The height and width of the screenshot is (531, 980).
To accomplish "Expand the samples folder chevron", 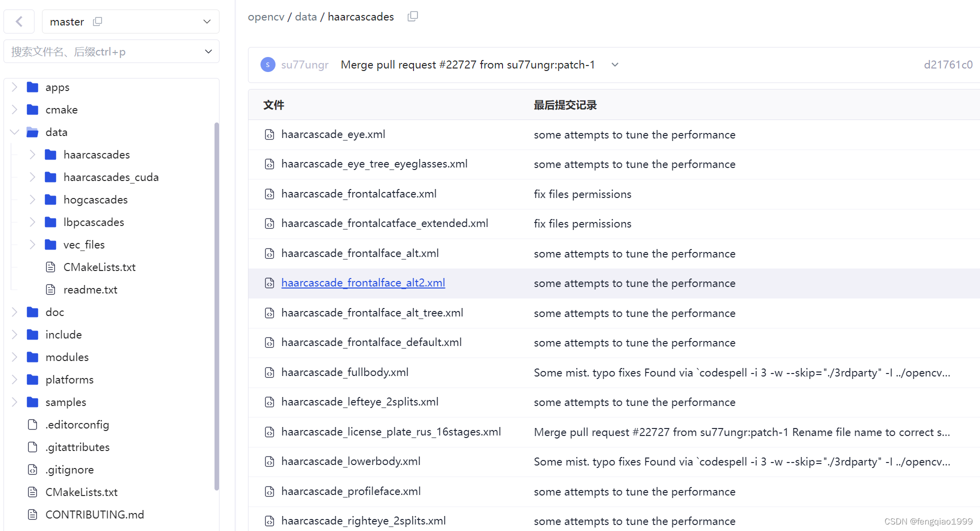I will click(14, 402).
